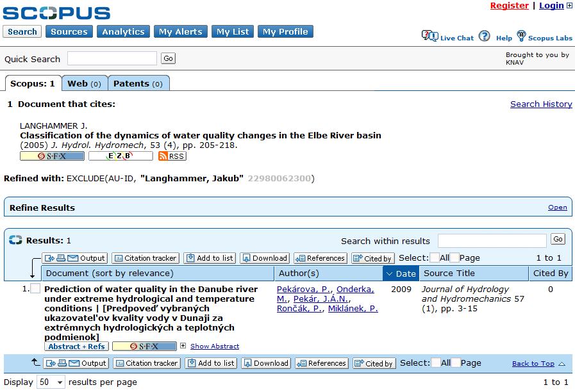Select the Scopus: 1 results tab
The image size is (575, 392).
click(33, 83)
